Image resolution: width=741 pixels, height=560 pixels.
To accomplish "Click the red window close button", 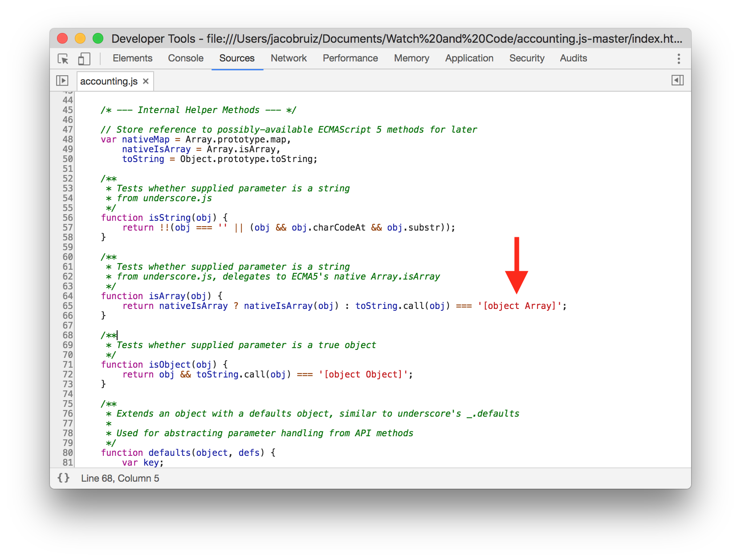I will coord(62,39).
